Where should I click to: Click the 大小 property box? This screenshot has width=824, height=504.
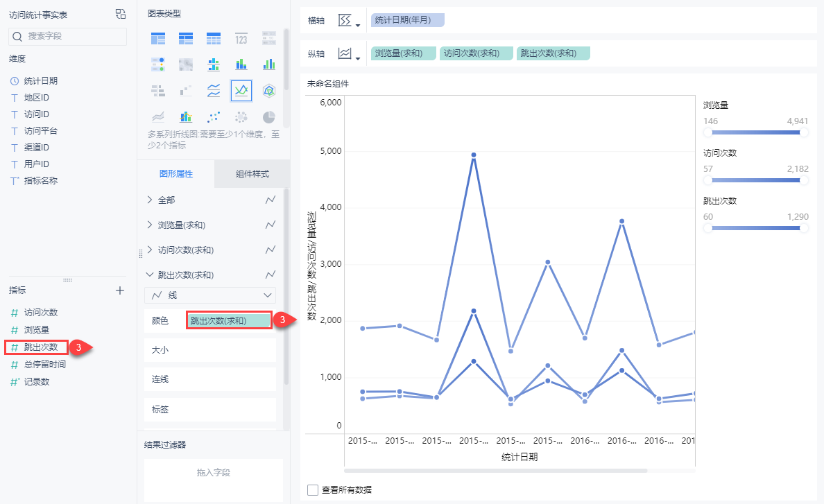point(210,350)
